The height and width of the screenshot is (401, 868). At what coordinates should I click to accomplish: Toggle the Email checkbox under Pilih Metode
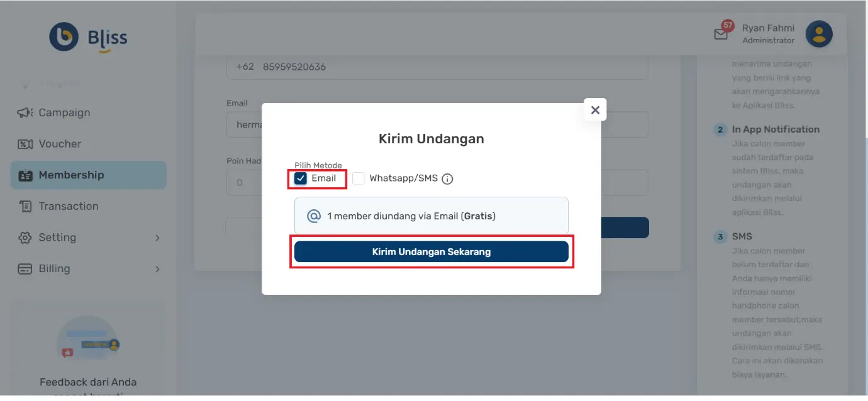coord(301,178)
